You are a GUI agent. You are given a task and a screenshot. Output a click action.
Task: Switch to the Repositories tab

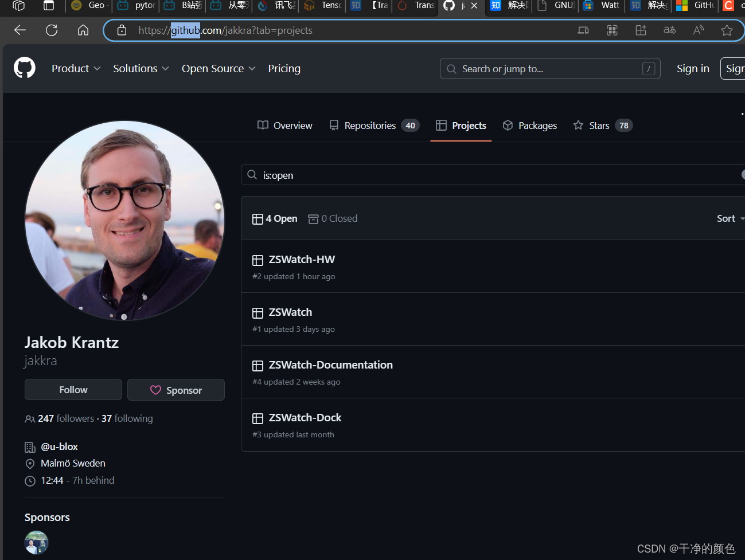tap(369, 125)
